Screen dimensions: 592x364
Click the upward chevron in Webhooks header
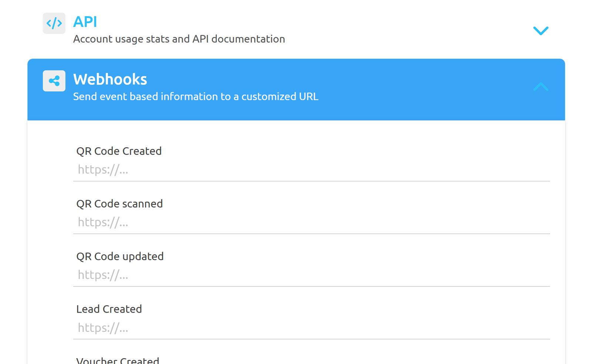click(541, 87)
